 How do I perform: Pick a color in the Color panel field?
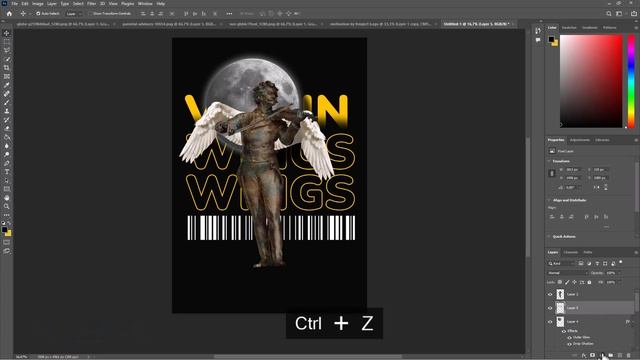[591, 81]
